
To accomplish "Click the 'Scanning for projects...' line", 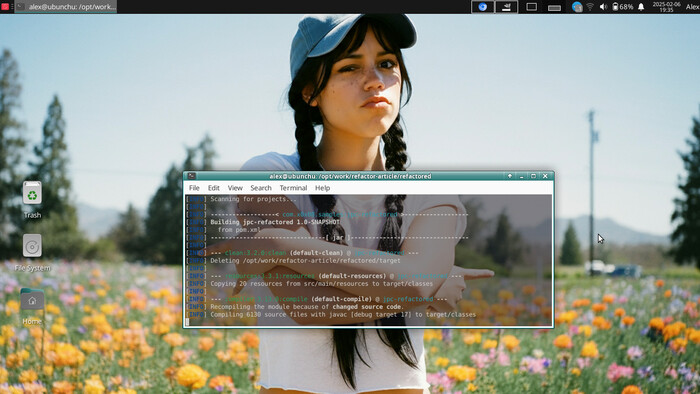I will coord(254,199).
